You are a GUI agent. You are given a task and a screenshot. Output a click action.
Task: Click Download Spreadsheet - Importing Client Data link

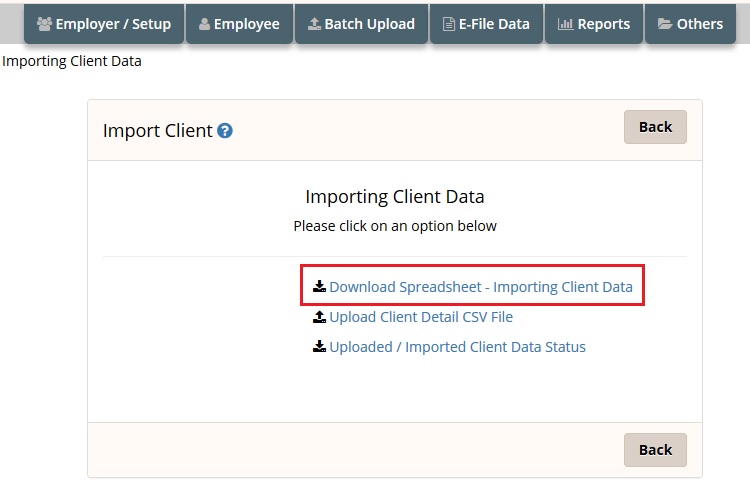pyautogui.click(x=481, y=287)
